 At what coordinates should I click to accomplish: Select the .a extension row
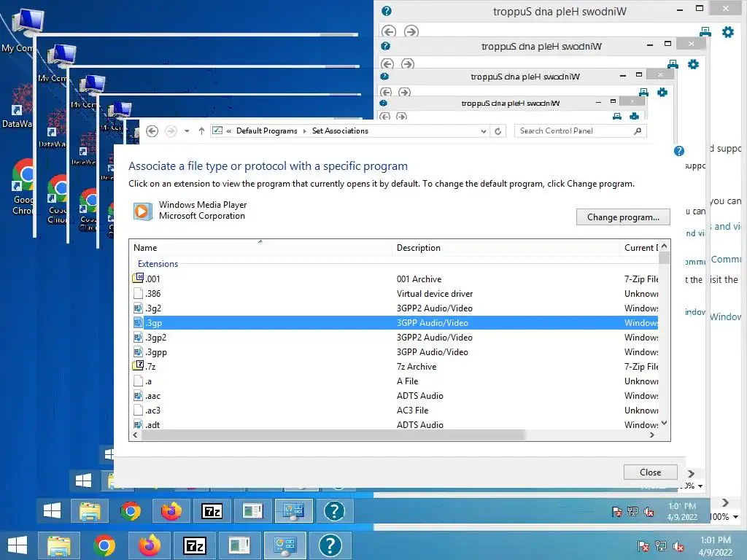pyautogui.click(x=394, y=381)
